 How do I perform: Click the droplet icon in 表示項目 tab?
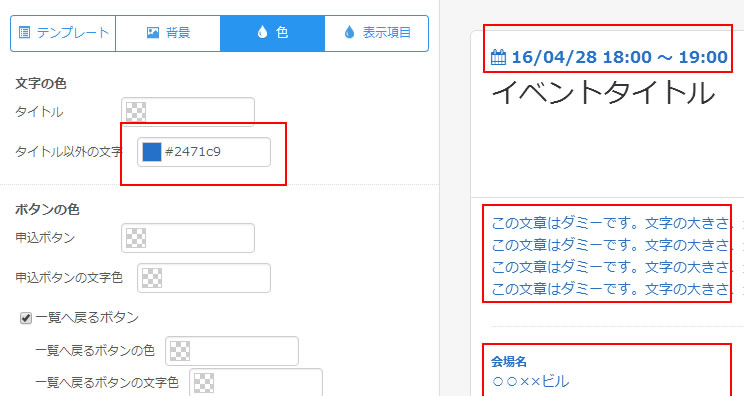349,32
